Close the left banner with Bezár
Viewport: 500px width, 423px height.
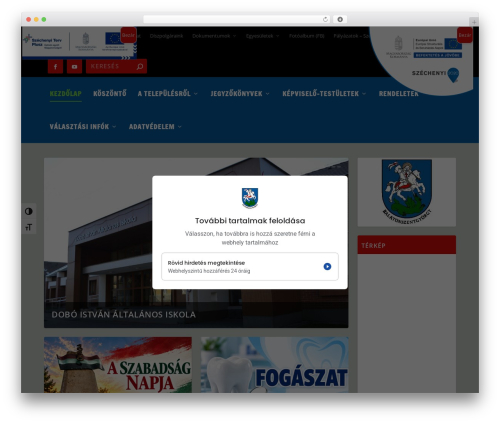point(128,35)
